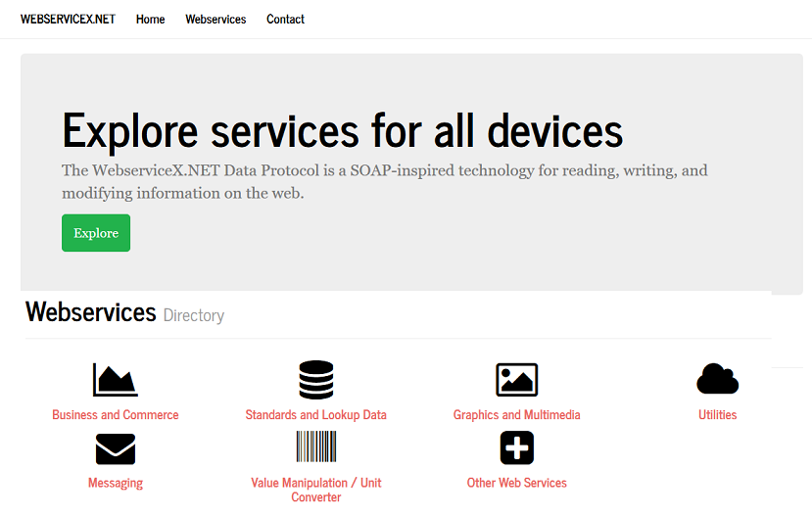Click the plus icon for Other Web Services
The width and height of the screenshot is (812, 516).
[x=517, y=447]
